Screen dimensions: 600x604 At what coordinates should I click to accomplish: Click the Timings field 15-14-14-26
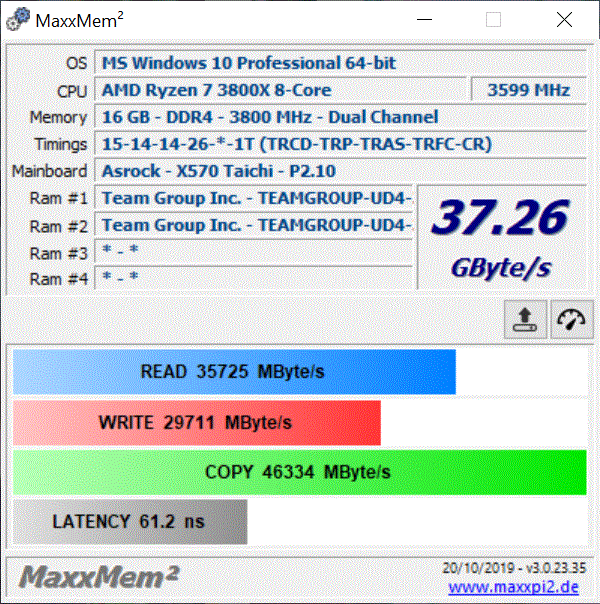340,144
